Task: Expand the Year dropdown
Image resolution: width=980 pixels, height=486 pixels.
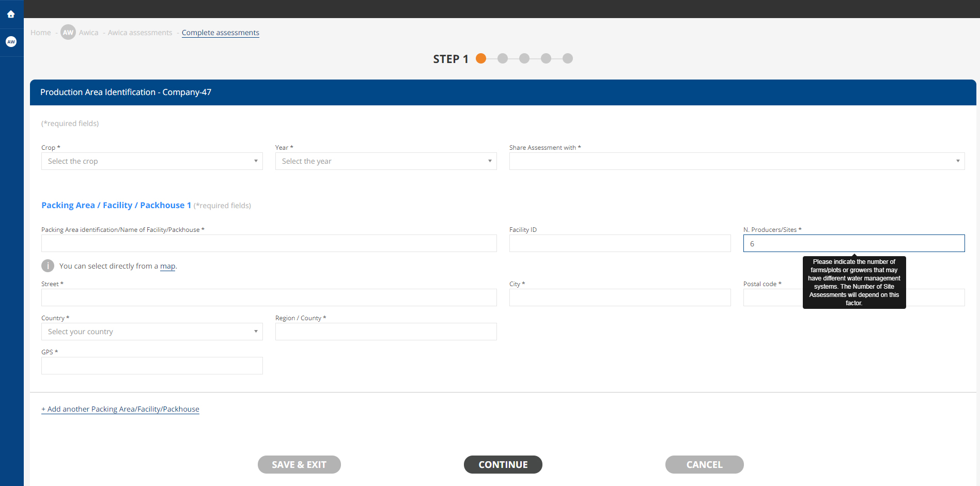Action: click(x=385, y=161)
